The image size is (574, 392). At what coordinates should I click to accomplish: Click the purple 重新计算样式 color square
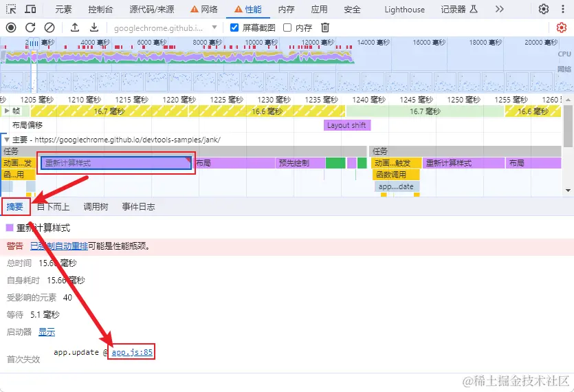[10, 228]
